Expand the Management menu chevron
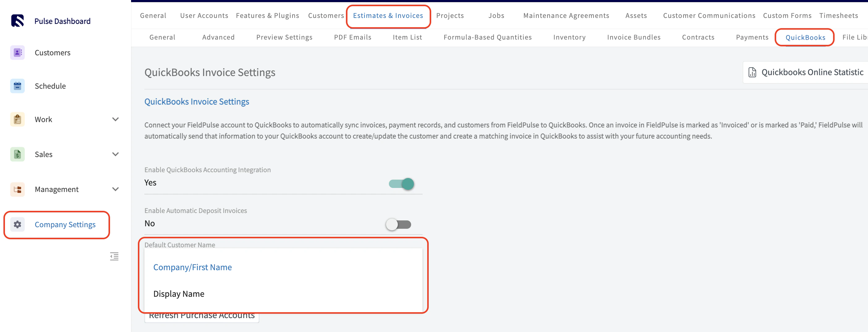Image resolution: width=868 pixels, height=332 pixels. (115, 189)
